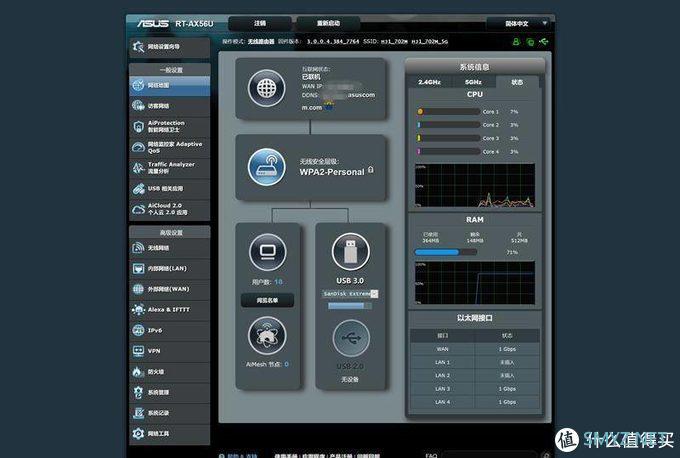This screenshot has height=458, width=680.
Task: Click the AiMesh 节点 count 0
Action: tap(286, 364)
